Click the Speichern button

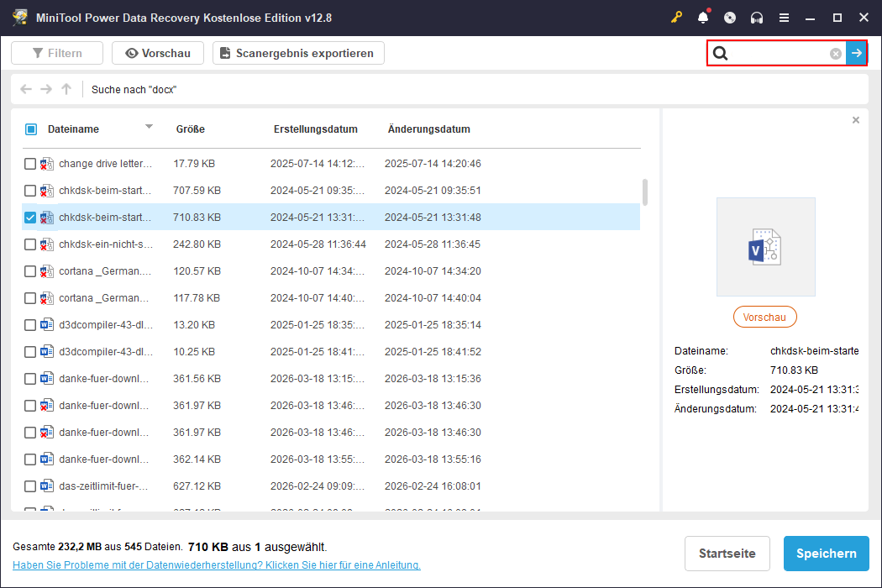(826, 554)
